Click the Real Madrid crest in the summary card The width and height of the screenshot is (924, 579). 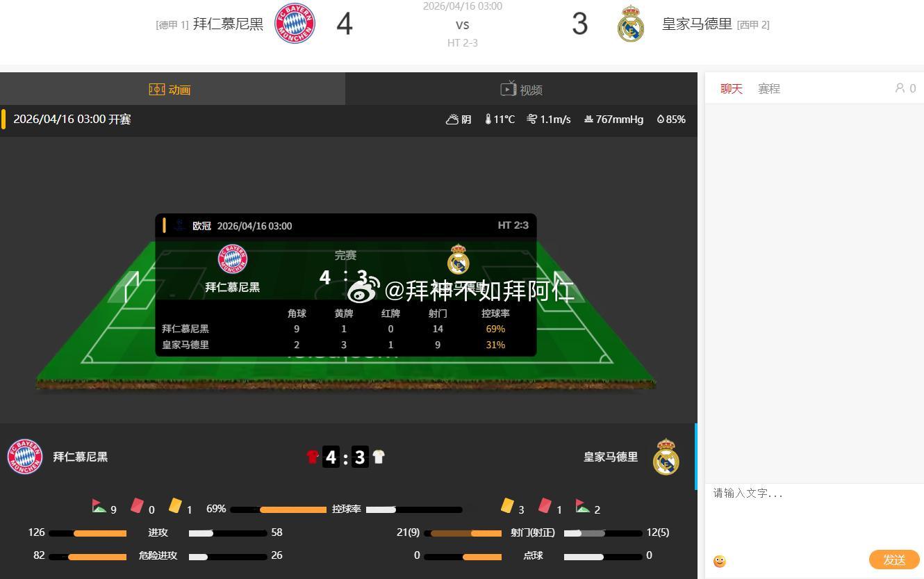458,259
